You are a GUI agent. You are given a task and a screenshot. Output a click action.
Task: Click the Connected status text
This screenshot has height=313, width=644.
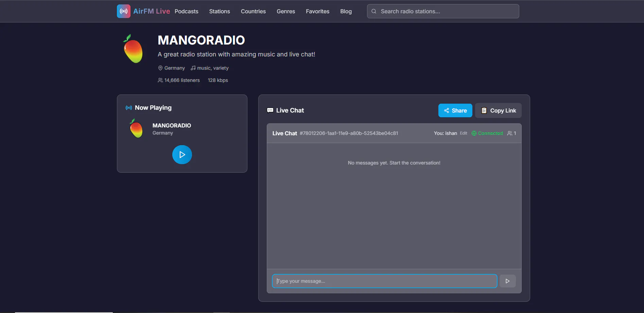[490, 133]
